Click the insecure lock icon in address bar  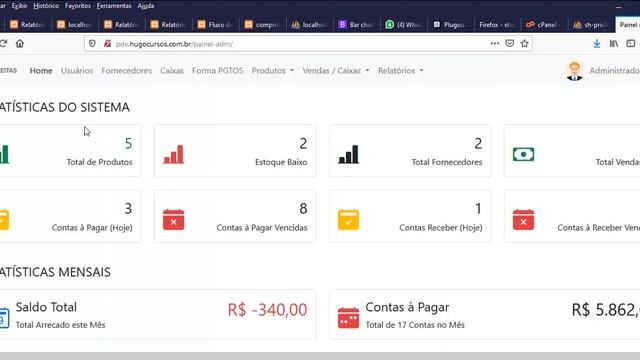coord(107,44)
